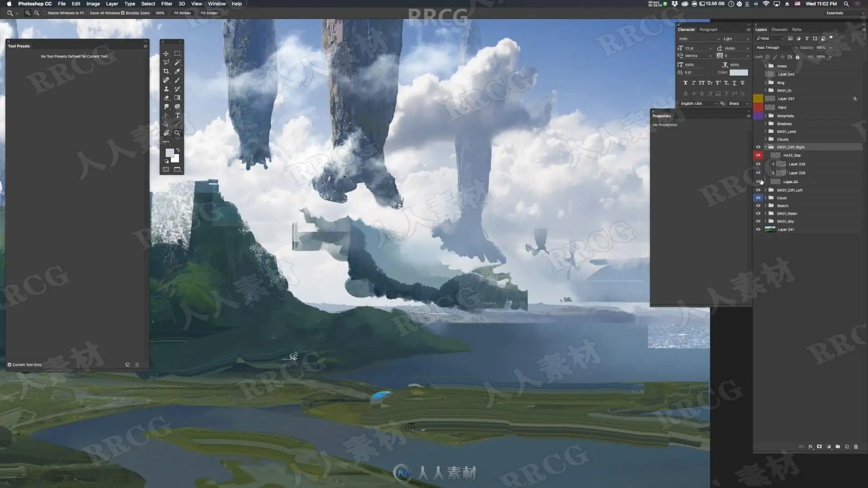Select the Crop tool
Image resolution: width=868 pixels, height=488 pixels.
click(x=166, y=71)
